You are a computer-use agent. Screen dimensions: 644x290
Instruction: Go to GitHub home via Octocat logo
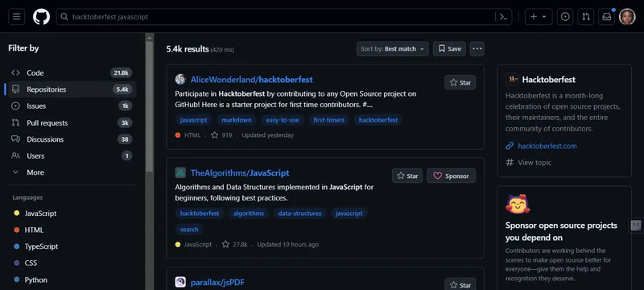41,17
